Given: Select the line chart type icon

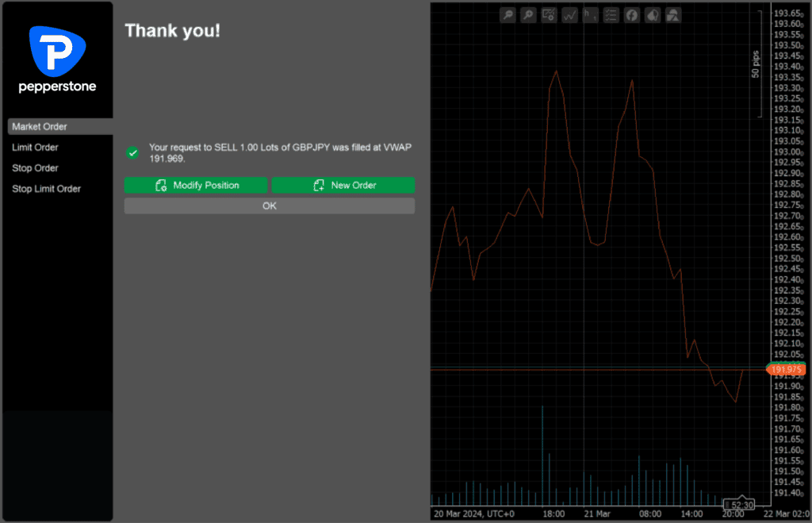Looking at the screenshot, I should coord(569,15).
